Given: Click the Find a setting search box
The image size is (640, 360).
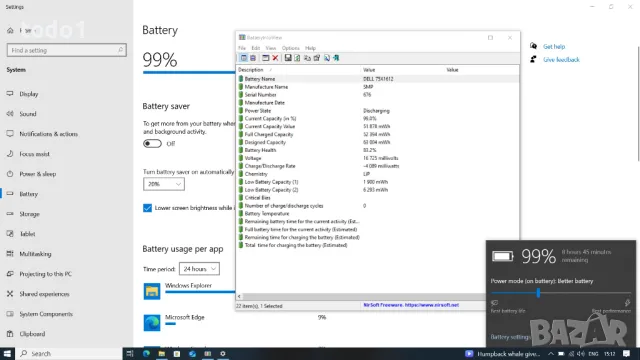Looking at the screenshot, I should pos(67,50).
